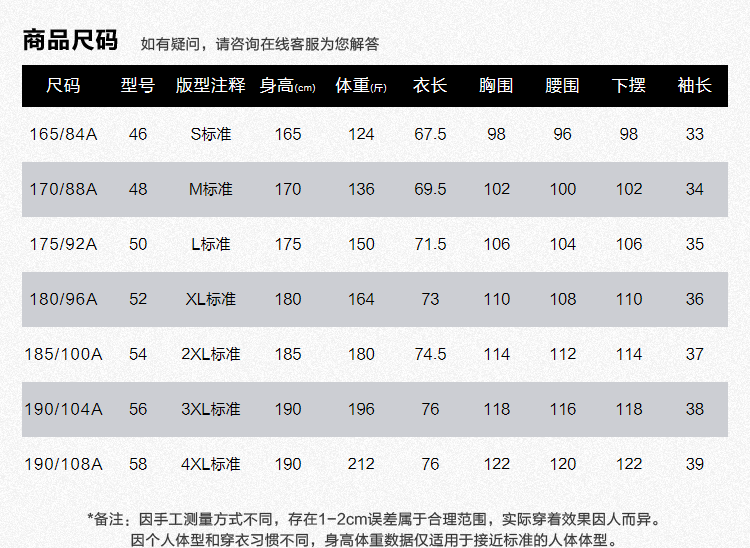Screen dimensions: 750x548
Task: Click the 身高(cm) column header
Action: click(x=287, y=86)
